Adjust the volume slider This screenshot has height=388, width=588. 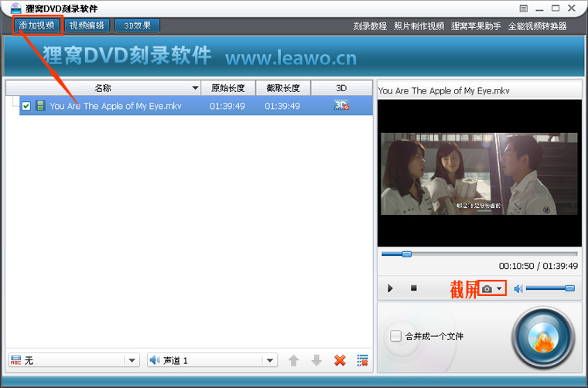[550, 288]
